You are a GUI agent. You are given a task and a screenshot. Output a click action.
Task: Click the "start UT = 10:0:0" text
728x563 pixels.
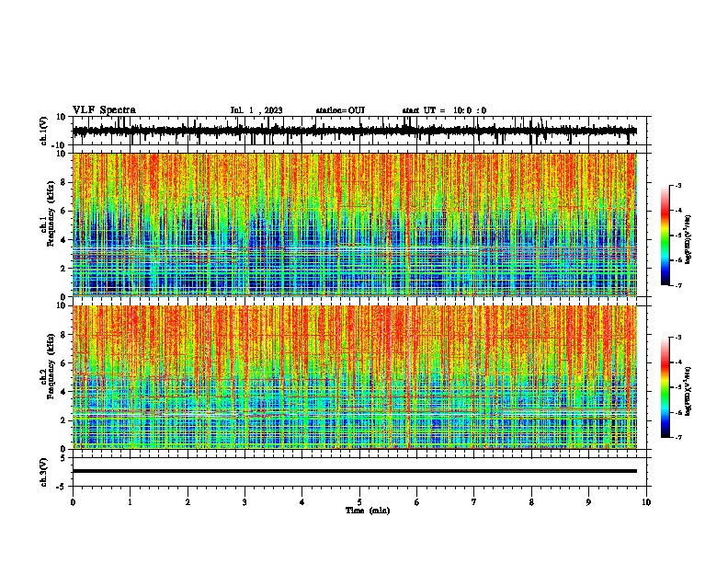click(444, 110)
